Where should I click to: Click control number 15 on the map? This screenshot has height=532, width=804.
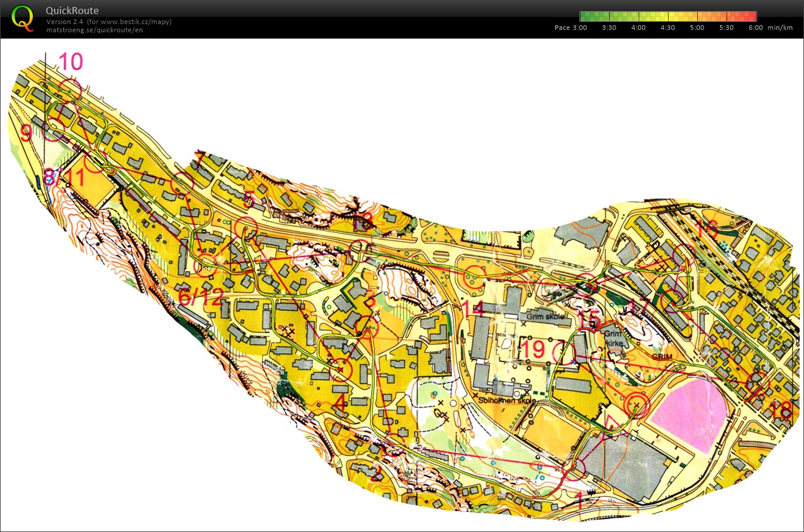pos(589,320)
